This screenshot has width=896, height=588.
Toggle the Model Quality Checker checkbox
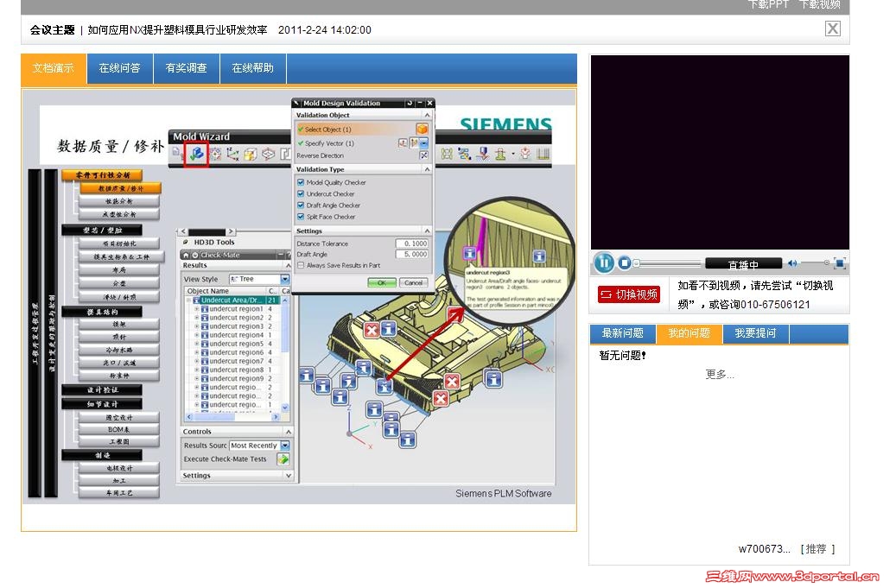[x=301, y=182]
